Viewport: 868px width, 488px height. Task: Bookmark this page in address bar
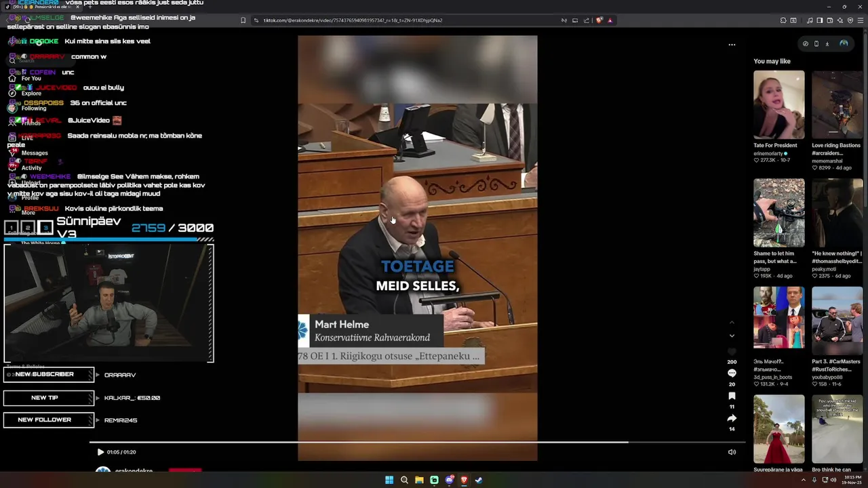point(243,20)
